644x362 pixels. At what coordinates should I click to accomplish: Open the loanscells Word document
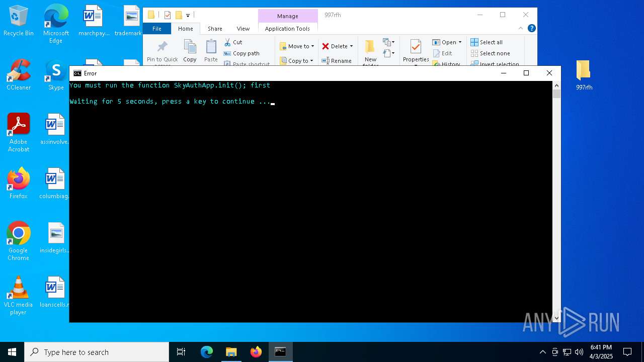point(55,293)
